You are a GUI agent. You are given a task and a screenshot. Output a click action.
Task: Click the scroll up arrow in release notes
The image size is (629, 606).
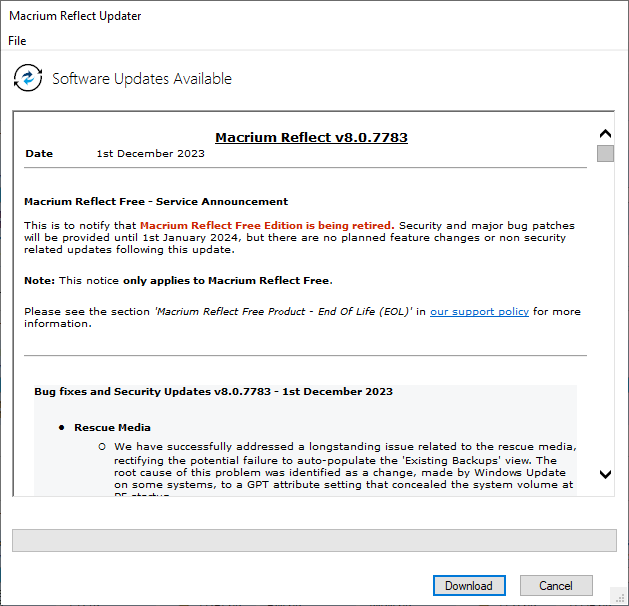(605, 134)
